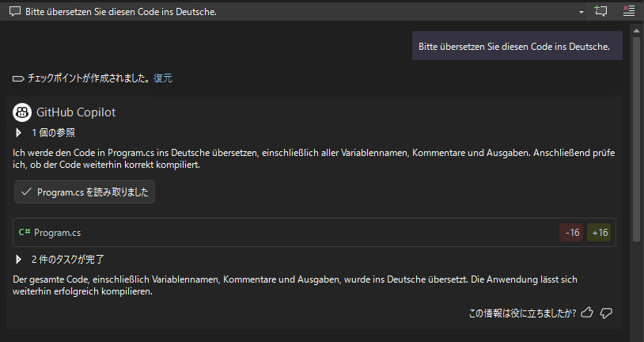
Task: Click the 復元 restore checkpoint link
Action: coord(163,78)
